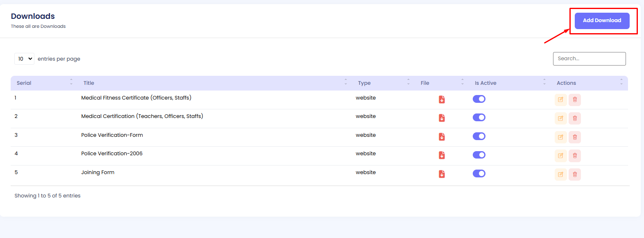Delete the Medical Certification (Teachers) entry
The image size is (644, 238).
[x=575, y=118]
